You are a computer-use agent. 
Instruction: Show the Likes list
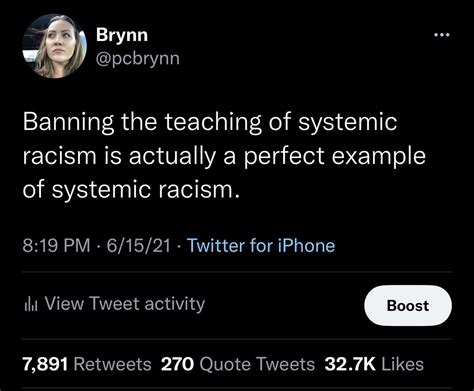coord(402,364)
